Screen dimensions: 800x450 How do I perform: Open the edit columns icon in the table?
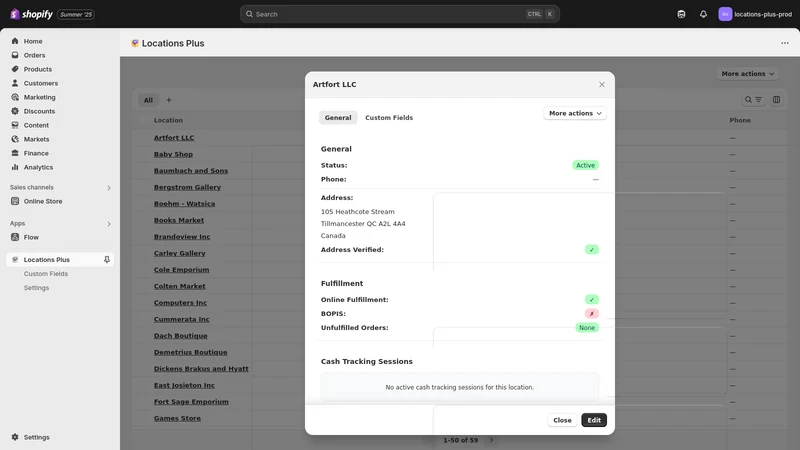tap(776, 100)
